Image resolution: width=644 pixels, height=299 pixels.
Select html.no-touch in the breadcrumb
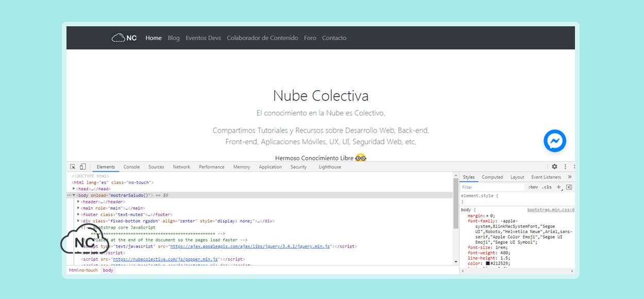point(83,270)
